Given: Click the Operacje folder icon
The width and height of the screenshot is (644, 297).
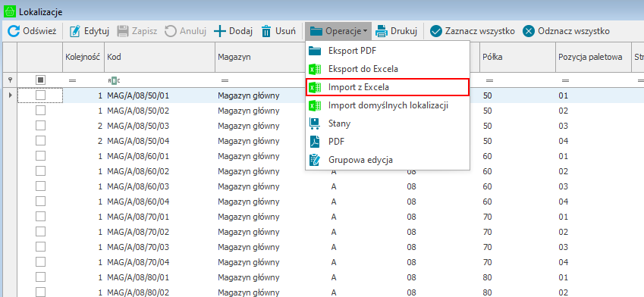Looking at the screenshot, I should pos(316,31).
